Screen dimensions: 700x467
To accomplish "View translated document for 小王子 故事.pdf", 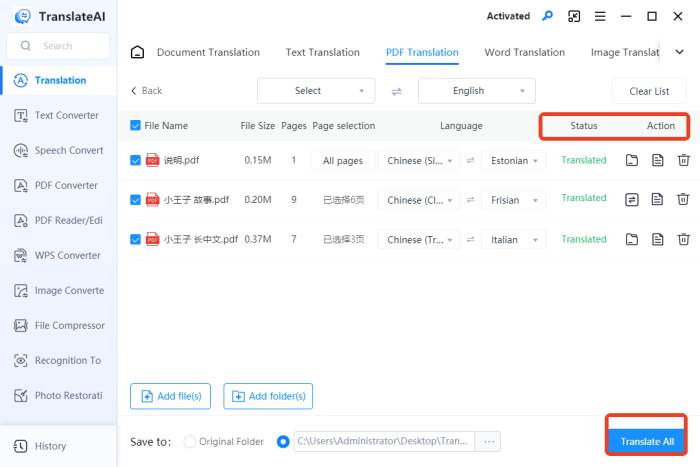I will point(657,199).
